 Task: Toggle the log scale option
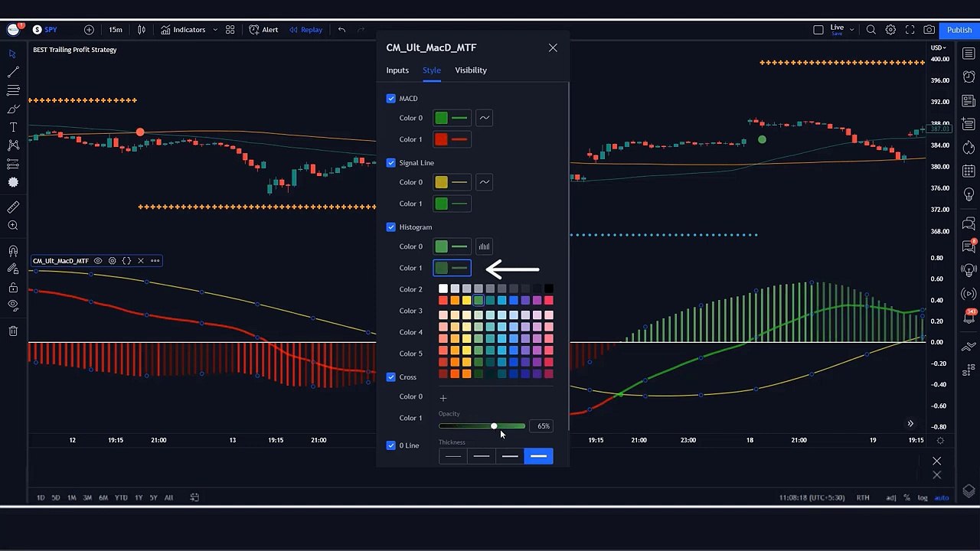[x=923, y=497]
